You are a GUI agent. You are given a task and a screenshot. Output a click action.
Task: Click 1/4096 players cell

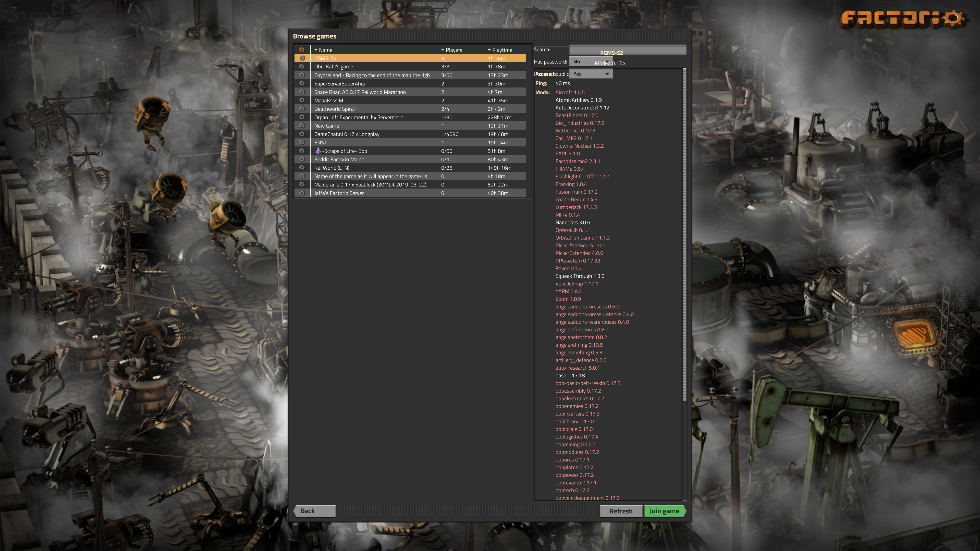coord(450,134)
